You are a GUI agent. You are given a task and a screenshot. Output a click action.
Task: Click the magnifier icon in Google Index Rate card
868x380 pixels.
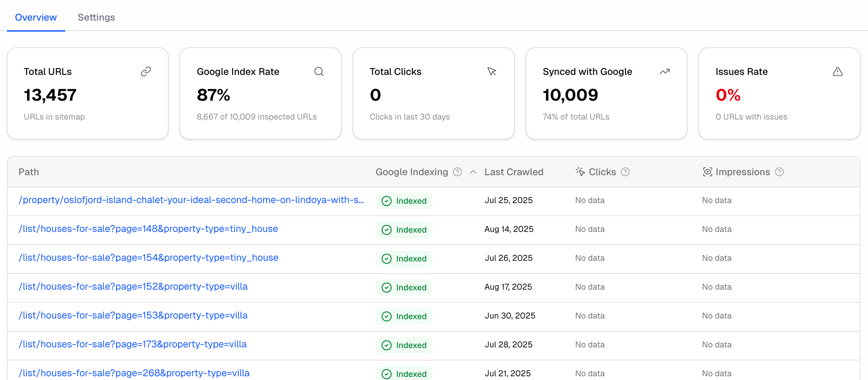pyautogui.click(x=319, y=71)
